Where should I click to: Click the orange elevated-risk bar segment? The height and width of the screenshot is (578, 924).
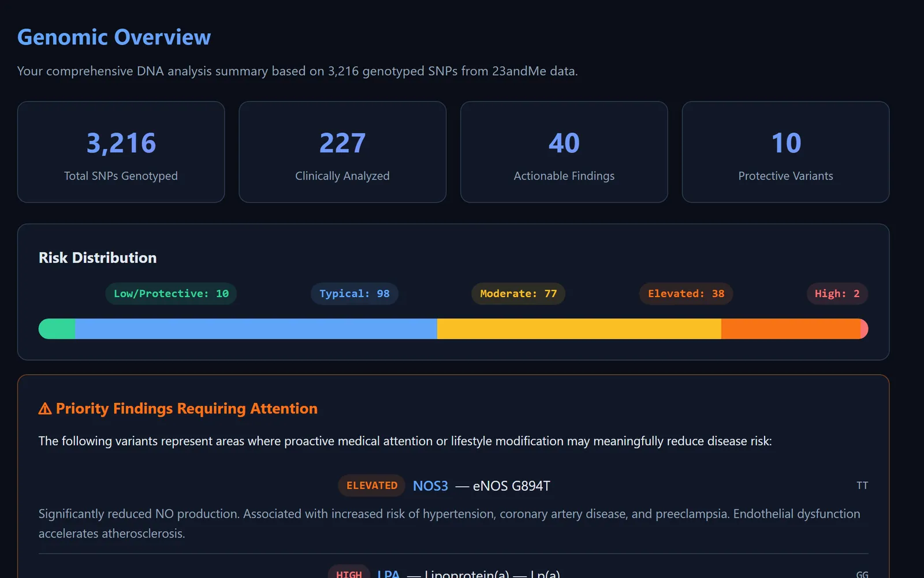(791, 329)
